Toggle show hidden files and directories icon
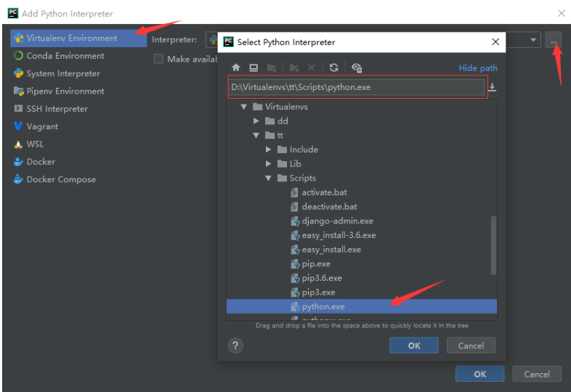The image size is (571, 392). click(x=357, y=68)
